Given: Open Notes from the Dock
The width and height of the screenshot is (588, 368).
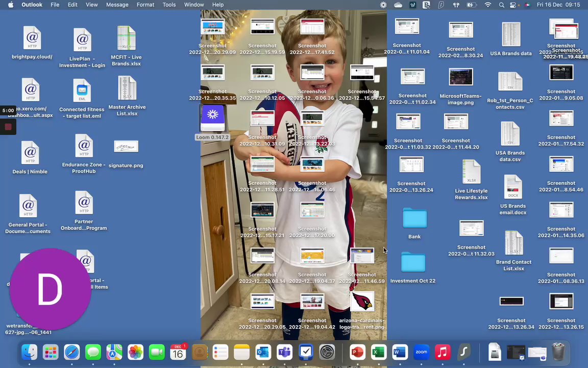Looking at the screenshot, I should pyautogui.click(x=242, y=352).
